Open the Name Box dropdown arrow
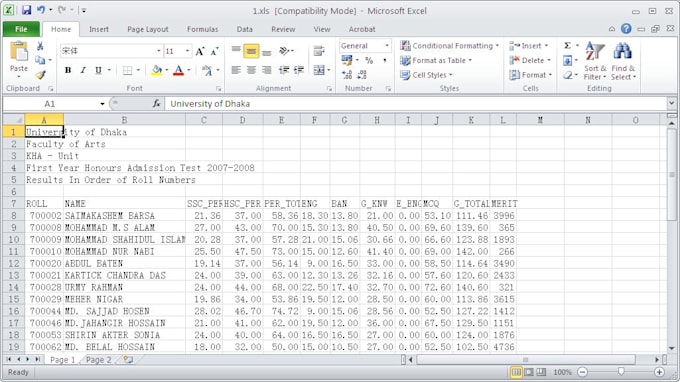This screenshot has height=382, width=680. (x=102, y=104)
